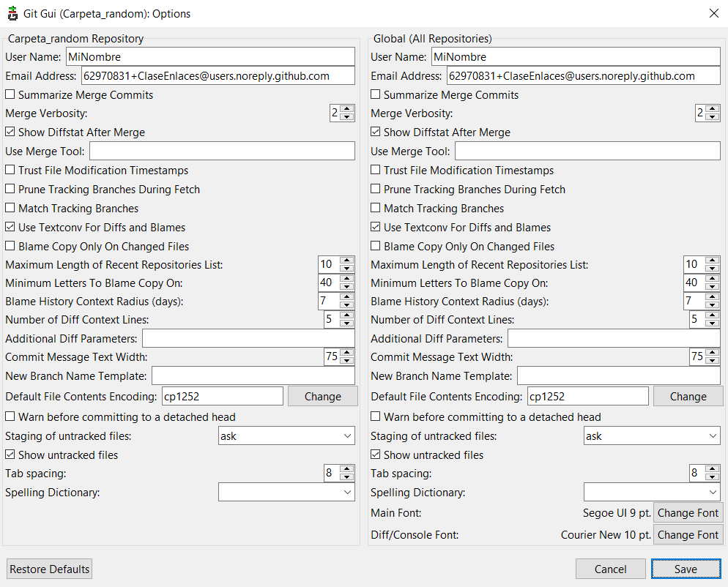Expand Global Spelling Dictionary dropdown
Image resolution: width=728 pixels, height=587 pixels.
(652, 493)
